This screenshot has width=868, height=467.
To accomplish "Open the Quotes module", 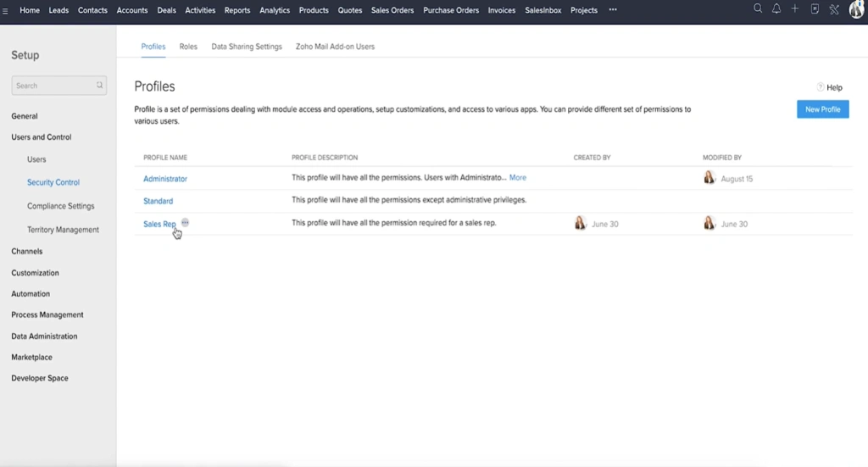I will [350, 10].
